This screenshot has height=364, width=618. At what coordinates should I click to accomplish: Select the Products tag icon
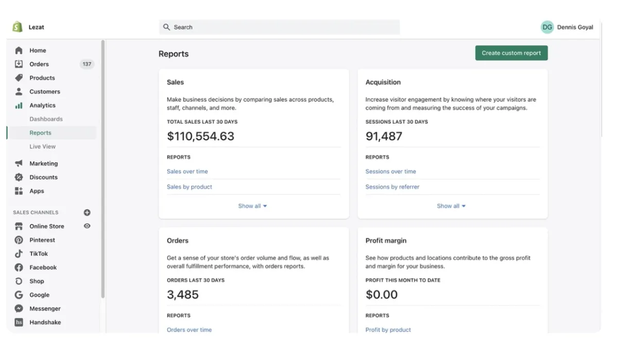click(19, 78)
